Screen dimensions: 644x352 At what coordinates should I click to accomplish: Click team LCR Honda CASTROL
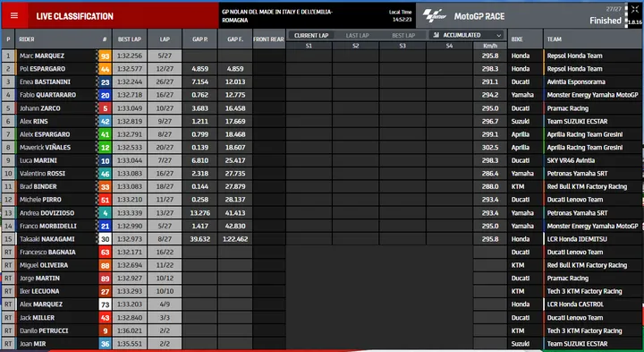tap(575, 305)
